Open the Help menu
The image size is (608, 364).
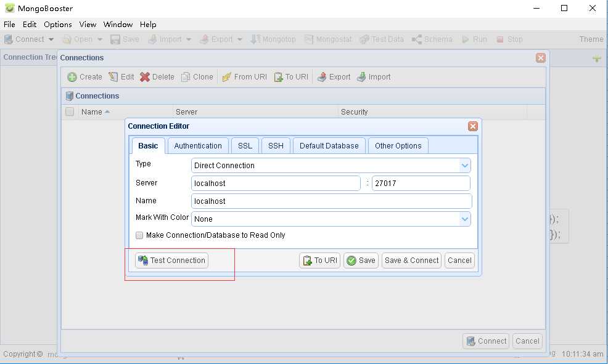click(x=148, y=25)
